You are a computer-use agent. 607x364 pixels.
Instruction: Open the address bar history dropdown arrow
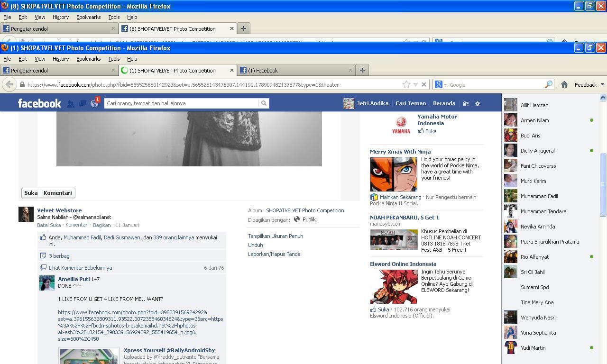[415, 85]
